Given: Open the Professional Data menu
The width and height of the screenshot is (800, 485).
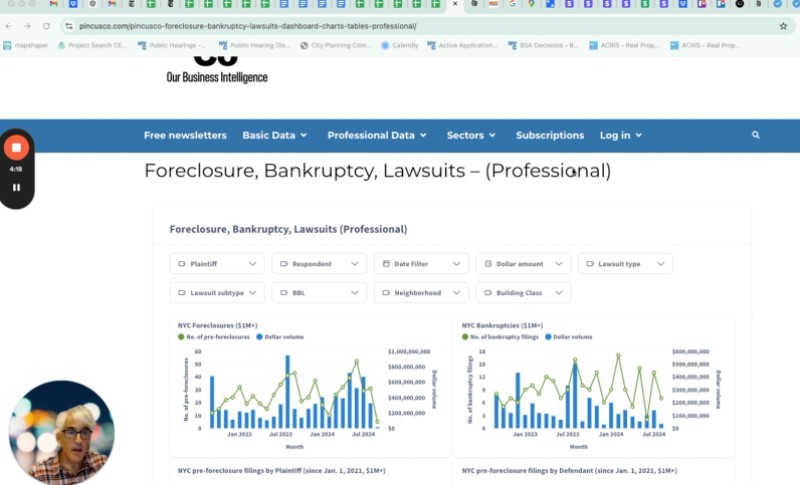Looking at the screenshot, I should tap(377, 135).
